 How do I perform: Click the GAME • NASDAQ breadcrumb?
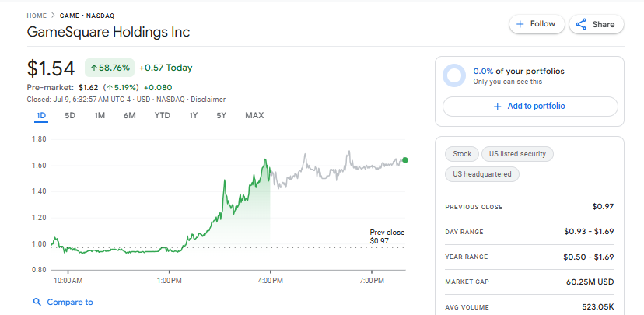pos(87,16)
